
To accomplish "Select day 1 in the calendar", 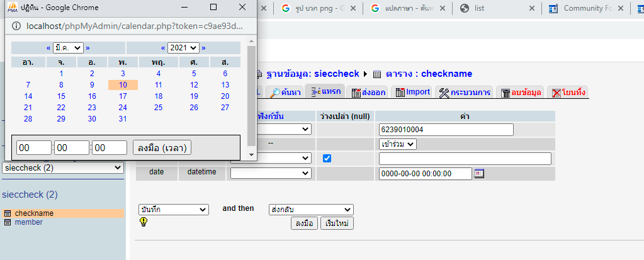I will 61,74.
